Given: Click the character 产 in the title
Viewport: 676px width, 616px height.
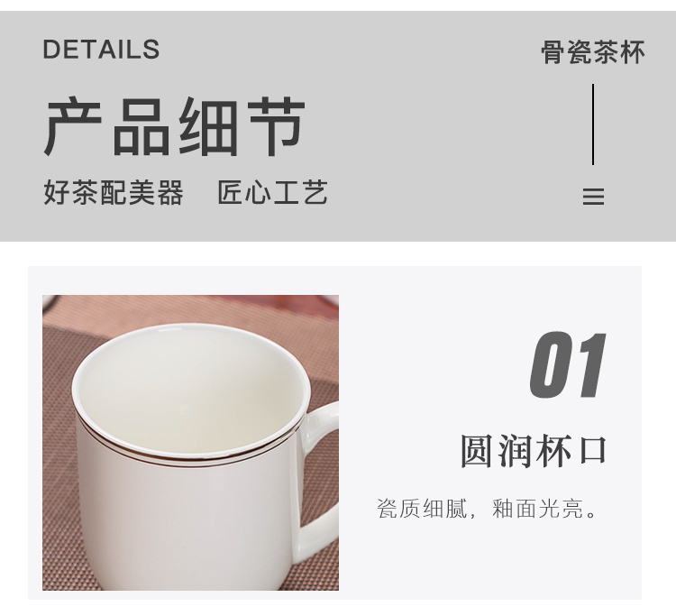Looking at the screenshot, I should [x=73, y=126].
